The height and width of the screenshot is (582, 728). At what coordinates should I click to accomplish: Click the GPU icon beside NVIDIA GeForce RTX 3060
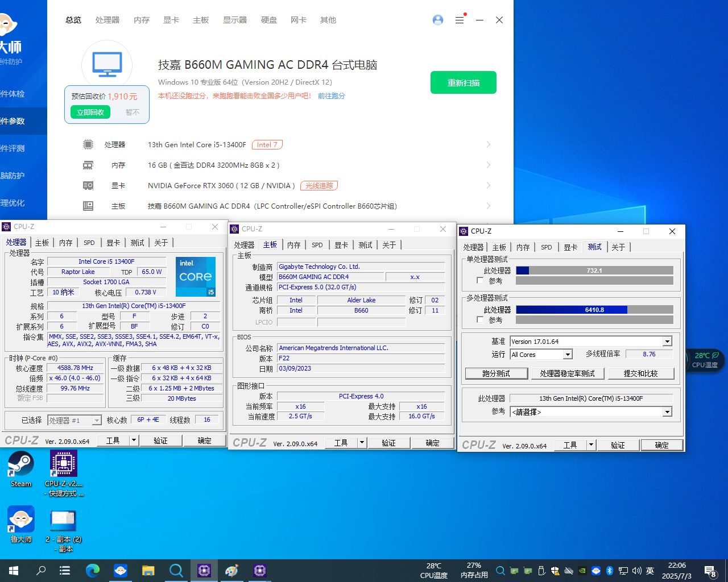pos(88,185)
